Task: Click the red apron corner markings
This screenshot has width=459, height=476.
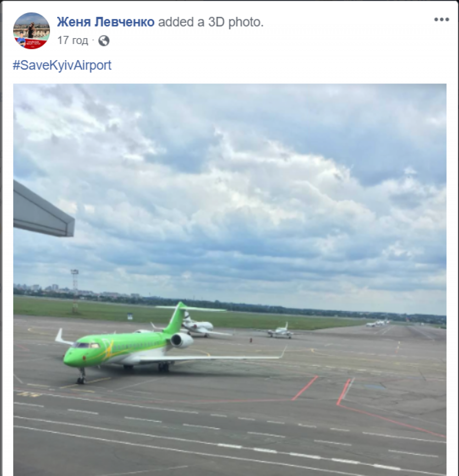Action: click(x=343, y=392)
